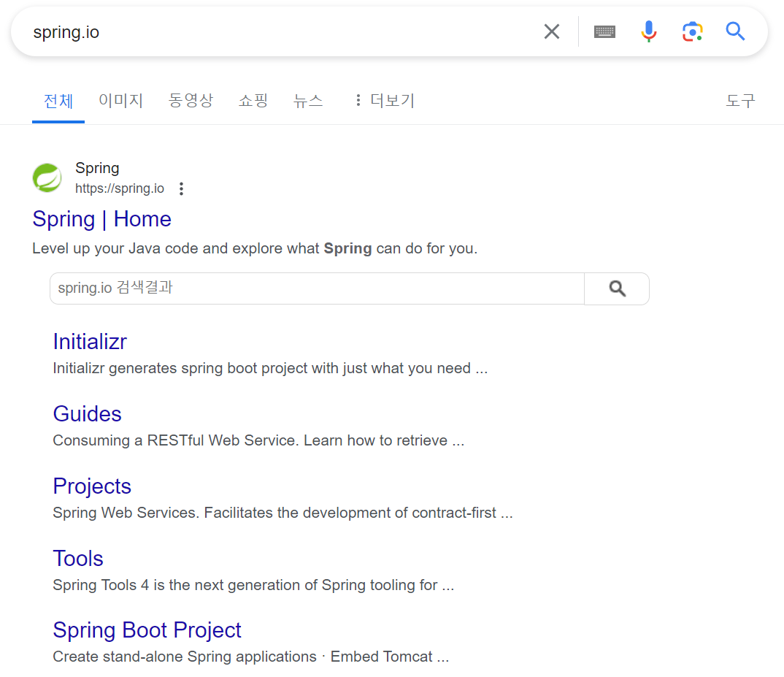Focus the spring.io 검색결과 site search field
Screen dimensions: 784x677
pos(317,288)
